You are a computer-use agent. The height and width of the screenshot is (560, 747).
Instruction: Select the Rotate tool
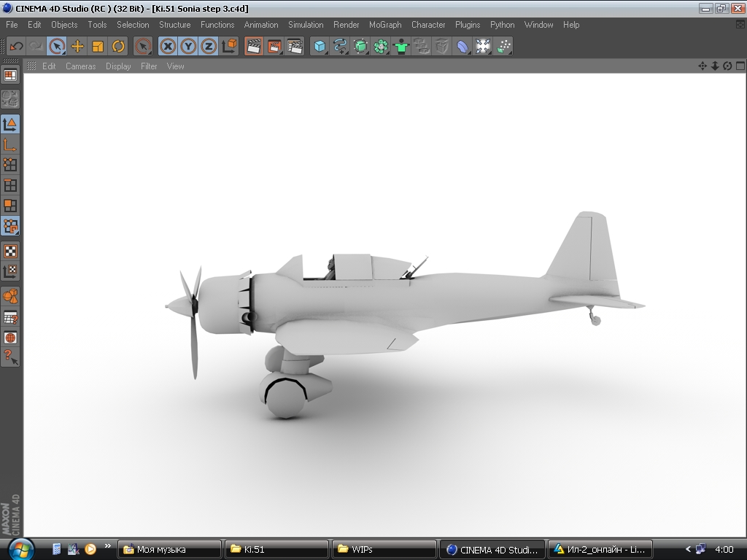[118, 47]
